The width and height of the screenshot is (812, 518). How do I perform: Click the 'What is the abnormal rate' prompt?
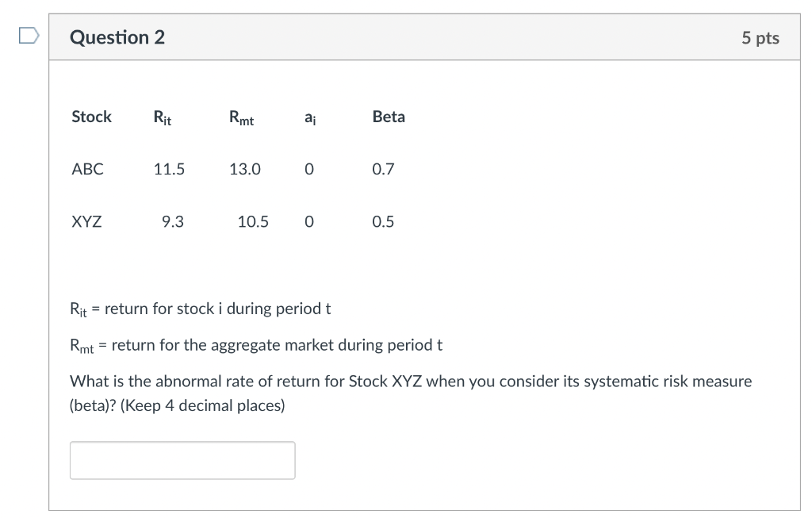(411, 382)
